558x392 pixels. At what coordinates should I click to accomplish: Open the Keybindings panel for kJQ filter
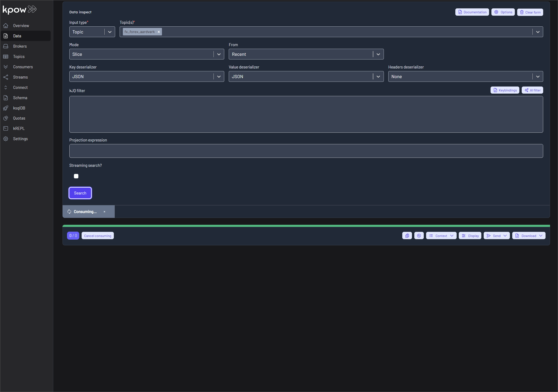pos(505,90)
